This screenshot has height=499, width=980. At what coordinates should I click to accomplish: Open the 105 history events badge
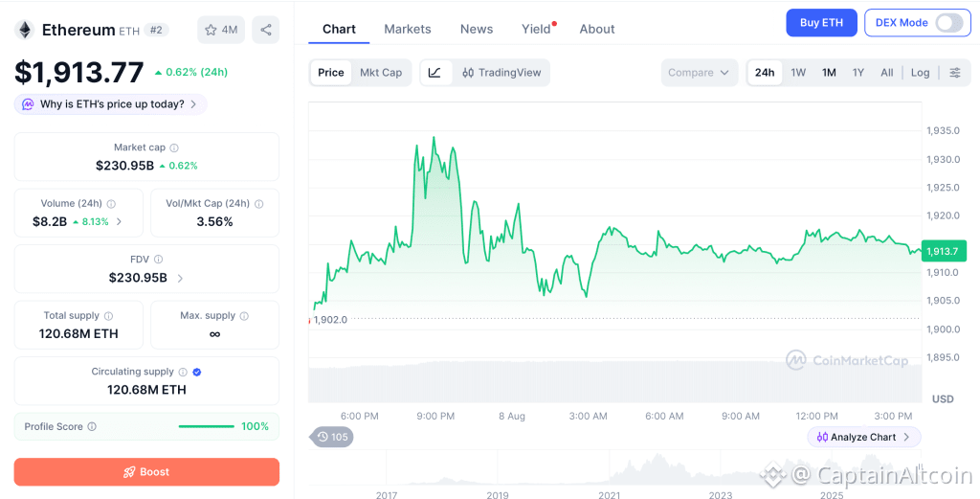(x=332, y=437)
